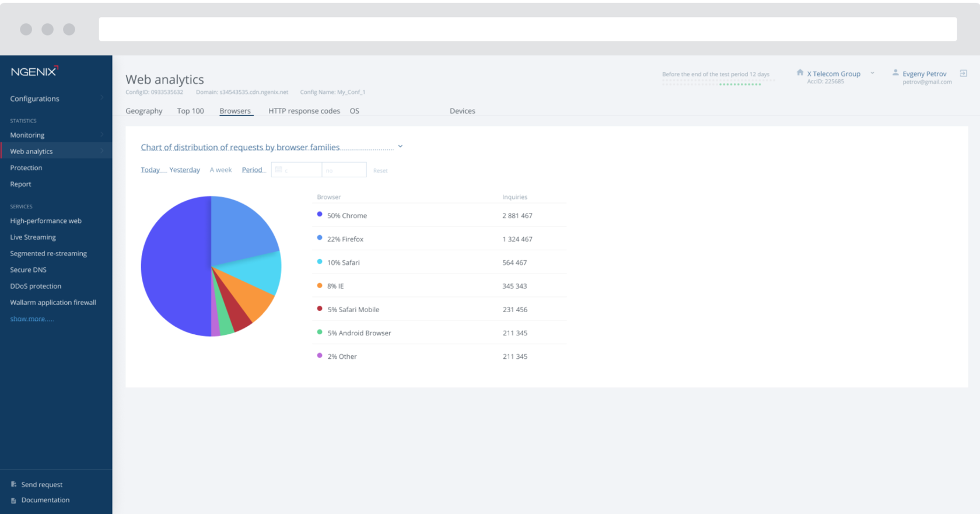Click the period end date input field
This screenshot has width=980, height=514.
[x=344, y=170]
